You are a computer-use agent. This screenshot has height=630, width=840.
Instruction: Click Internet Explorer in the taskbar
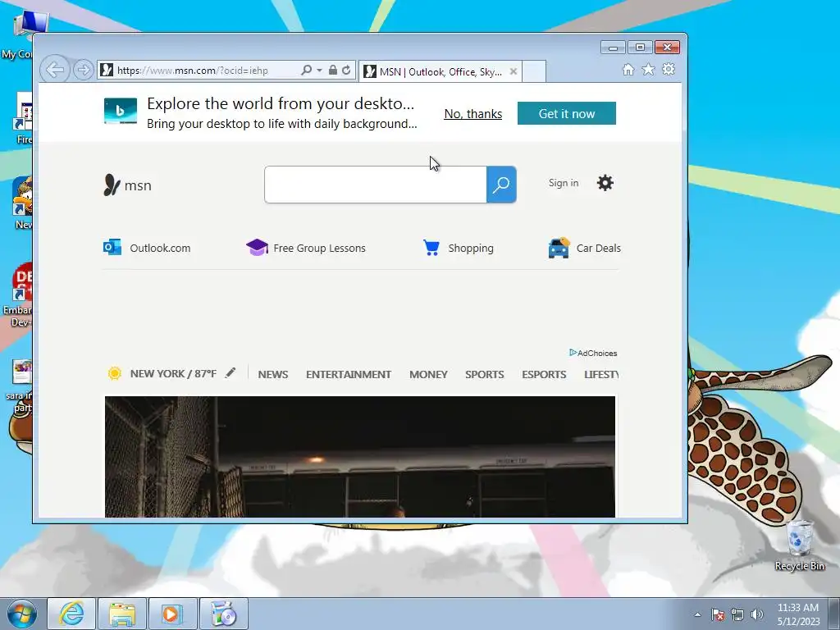pos(71,614)
